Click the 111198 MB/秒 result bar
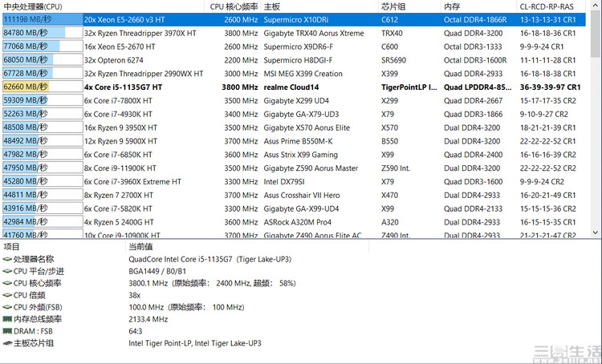602x364 pixels. pyautogui.click(x=43, y=19)
